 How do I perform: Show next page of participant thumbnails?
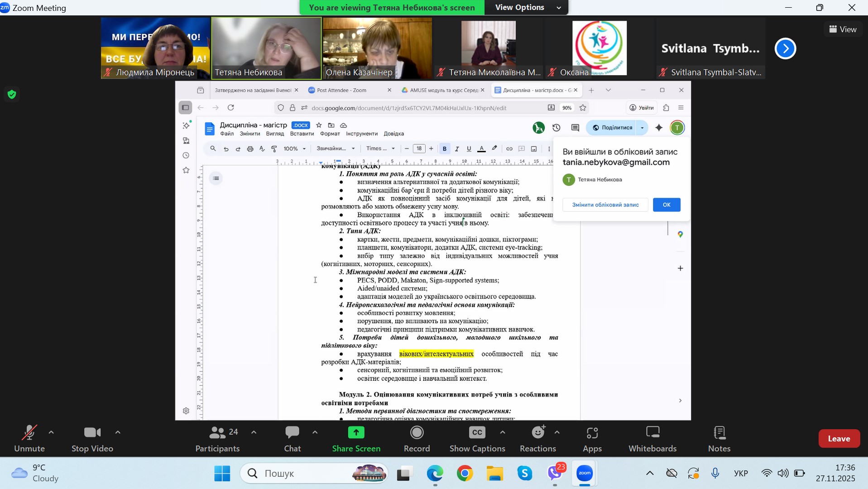[785, 48]
